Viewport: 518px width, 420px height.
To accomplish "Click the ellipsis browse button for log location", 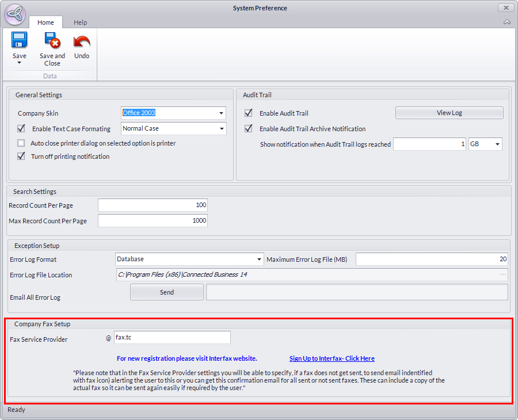I will [x=502, y=275].
